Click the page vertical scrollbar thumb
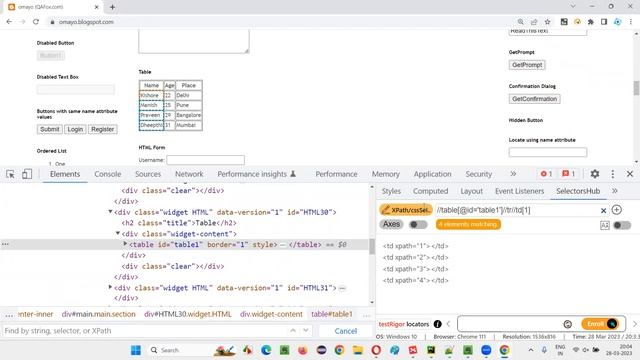 pos(636,88)
